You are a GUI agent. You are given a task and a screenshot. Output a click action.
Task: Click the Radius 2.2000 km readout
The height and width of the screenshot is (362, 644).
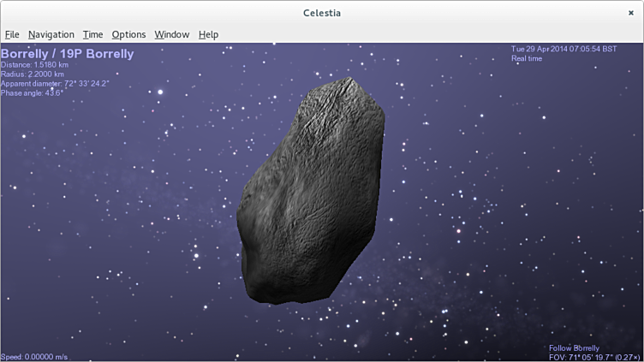[33, 74]
